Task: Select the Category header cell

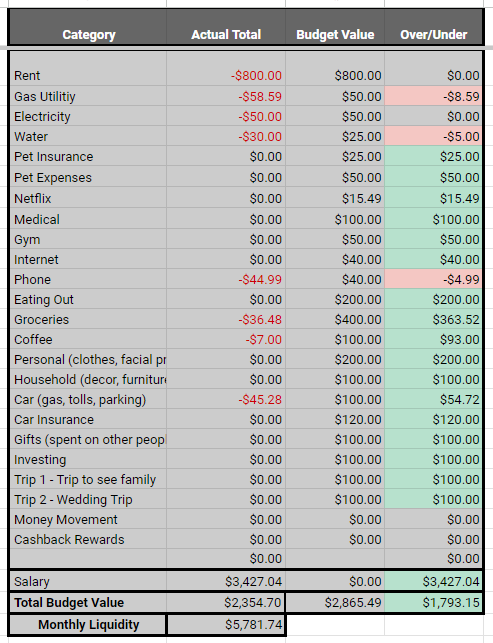Action: point(88,27)
